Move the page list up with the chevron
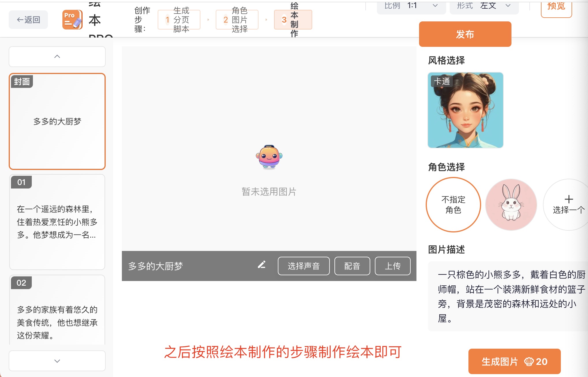 click(57, 57)
